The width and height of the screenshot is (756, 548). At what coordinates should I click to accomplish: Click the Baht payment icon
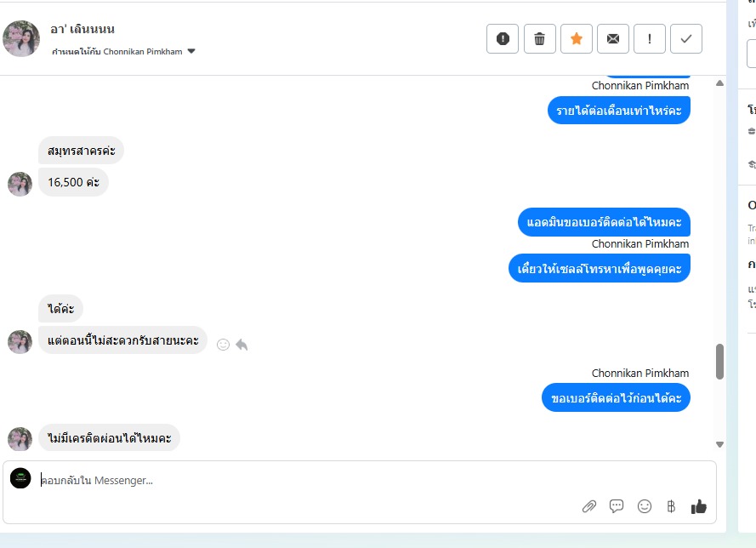pyautogui.click(x=671, y=506)
